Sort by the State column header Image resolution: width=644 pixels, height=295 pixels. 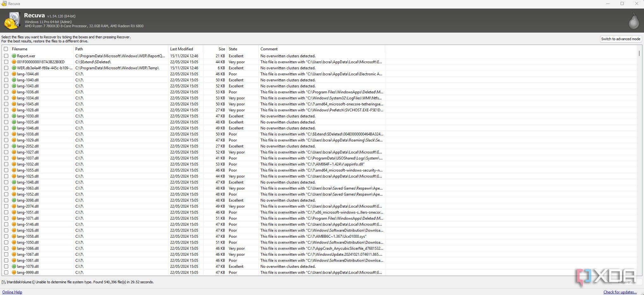tap(242, 49)
